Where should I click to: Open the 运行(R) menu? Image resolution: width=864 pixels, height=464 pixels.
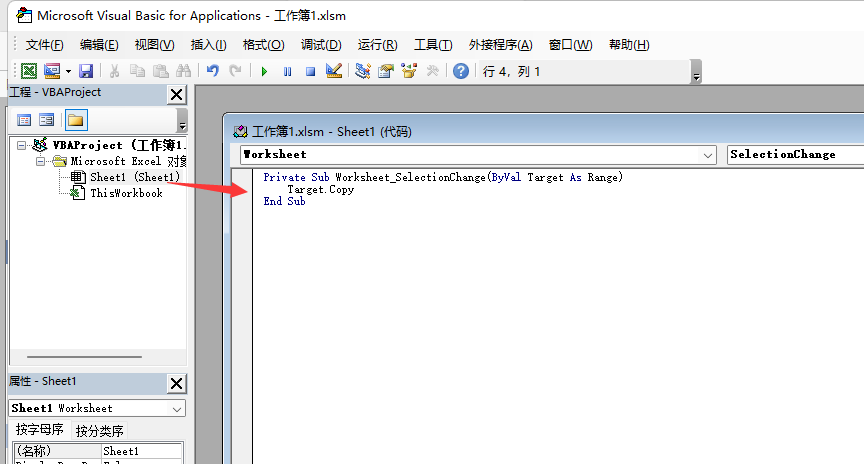(377, 45)
